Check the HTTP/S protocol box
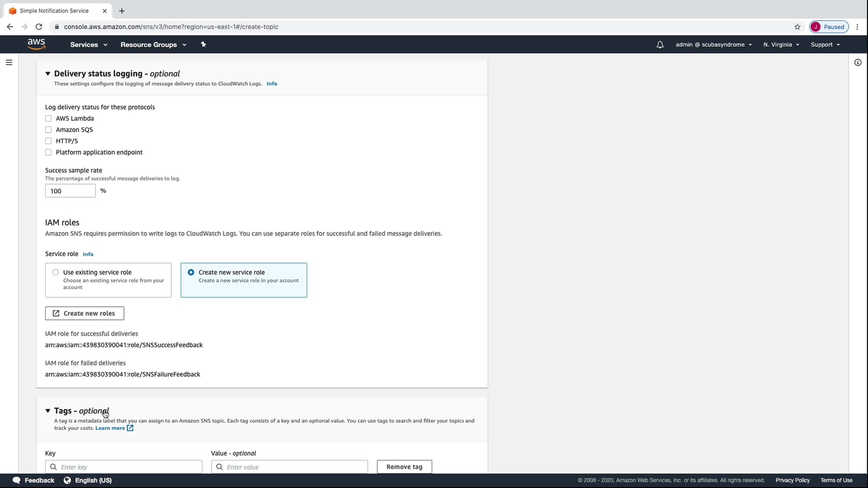 48,141
